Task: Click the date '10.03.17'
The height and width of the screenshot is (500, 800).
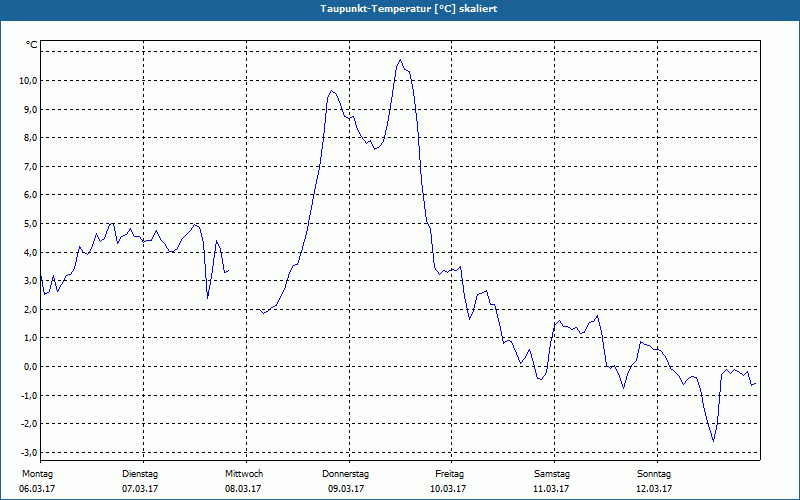Action: coord(448,489)
